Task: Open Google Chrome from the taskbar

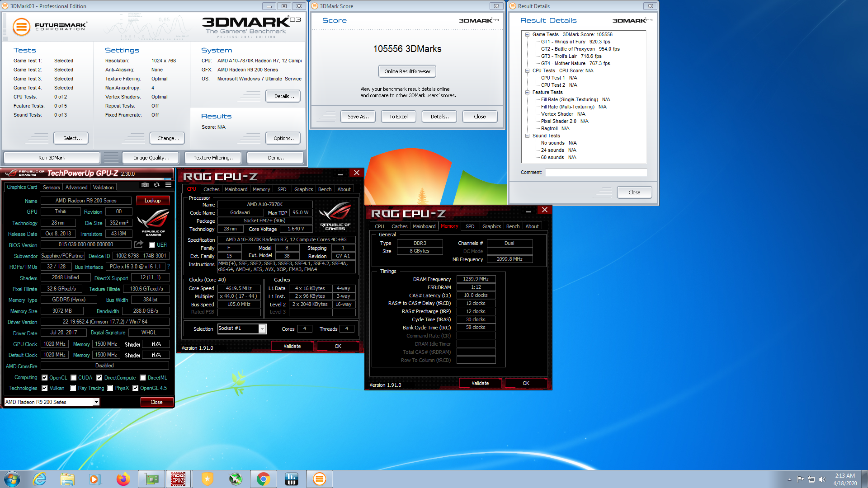Action: [x=263, y=479]
